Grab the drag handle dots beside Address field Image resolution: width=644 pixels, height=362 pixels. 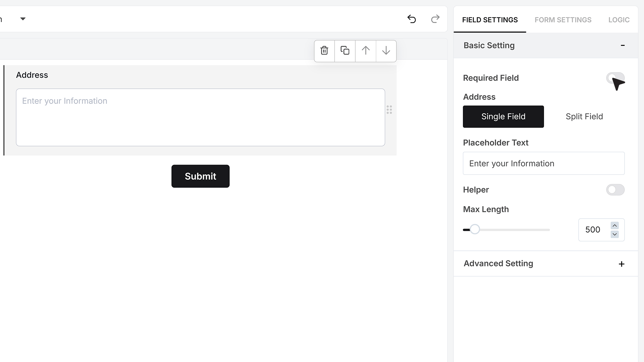(389, 110)
